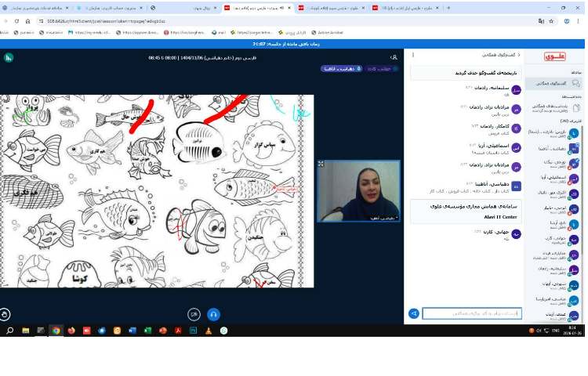
Task: Open Excel from the taskbar
Action: [x=147, y=331]
